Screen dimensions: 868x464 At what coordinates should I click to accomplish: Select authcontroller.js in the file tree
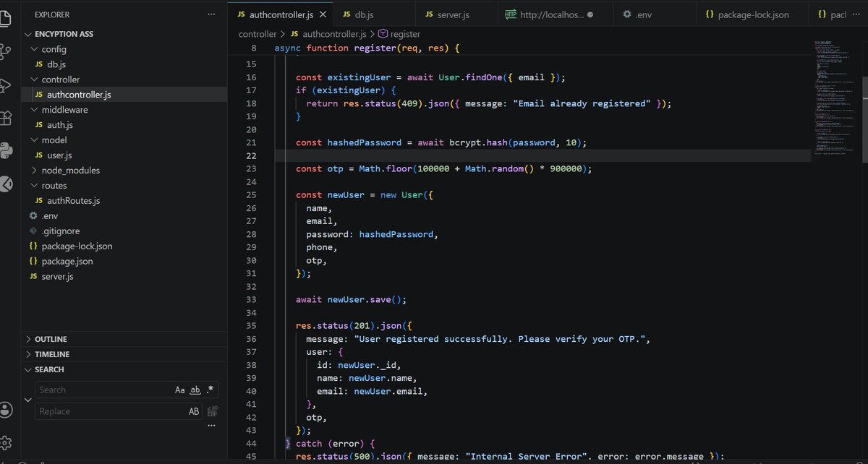pyautogui.click(x=124, y=95)
